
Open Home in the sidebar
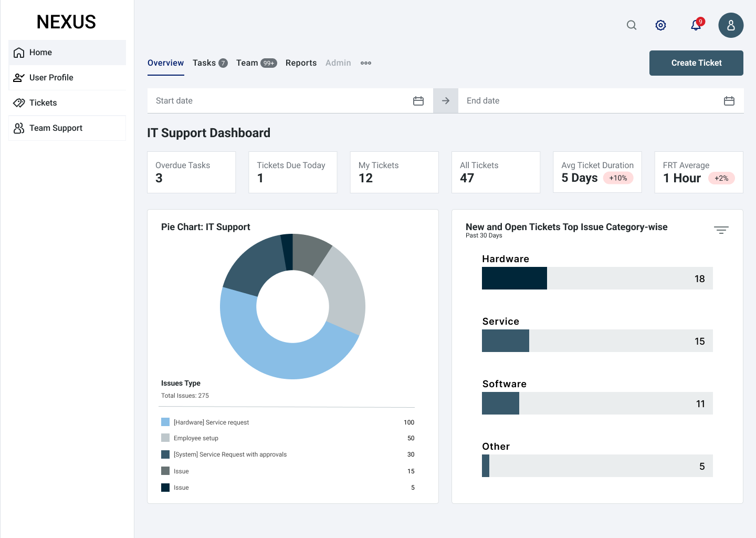[x=67, y=53]
